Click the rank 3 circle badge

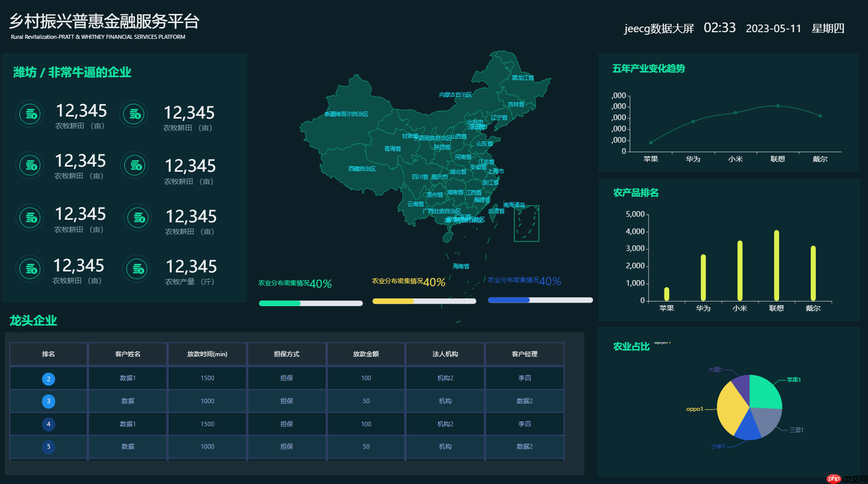click(x=49, y=401)
